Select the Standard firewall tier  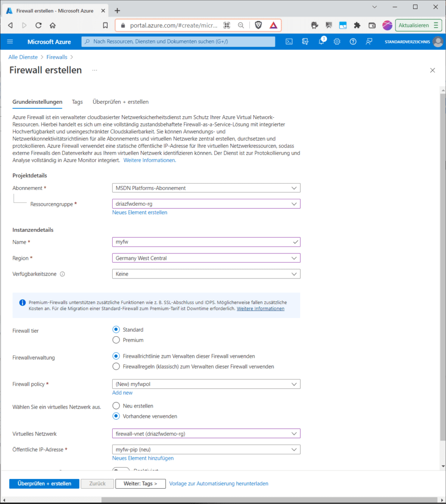(x=116, y=329)
